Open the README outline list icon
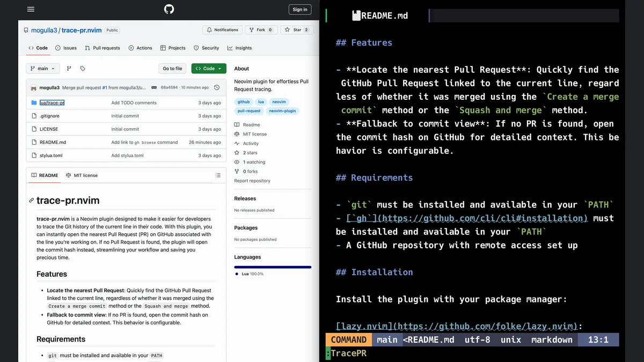 point(218,175)
